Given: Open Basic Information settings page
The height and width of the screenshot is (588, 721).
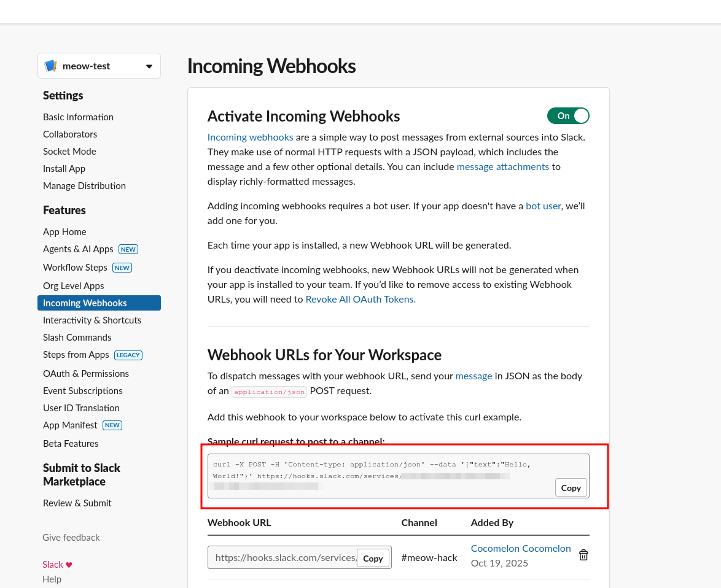Looking at the screenshot, I should pyautogui.click(x=78, y=117).
